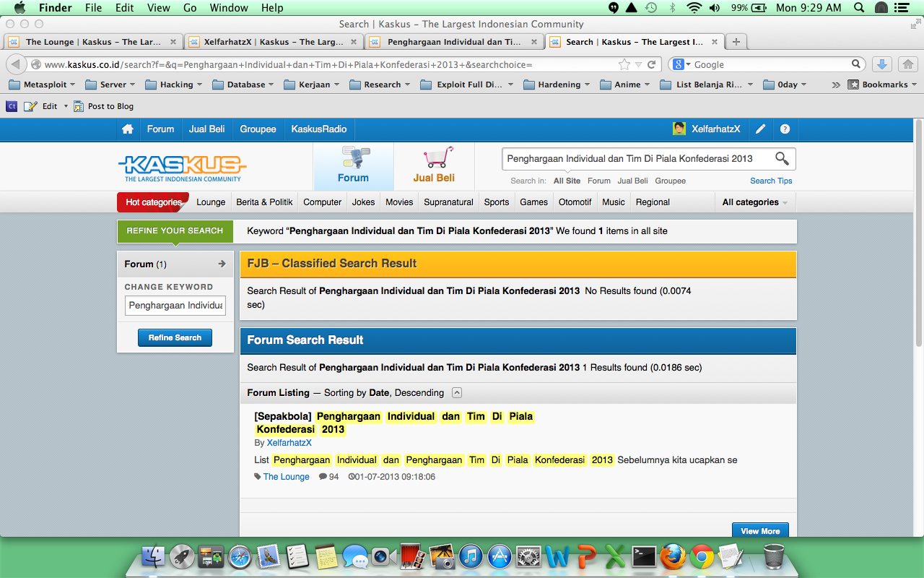Click the Change Keyword input field
Image resolution: width=924 pixels, height=578 pixels.
click(175, 306)
